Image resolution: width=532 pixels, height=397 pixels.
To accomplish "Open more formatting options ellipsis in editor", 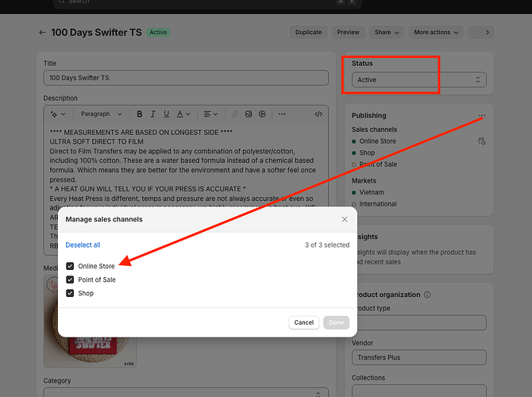I will click(x=282, y=114).
